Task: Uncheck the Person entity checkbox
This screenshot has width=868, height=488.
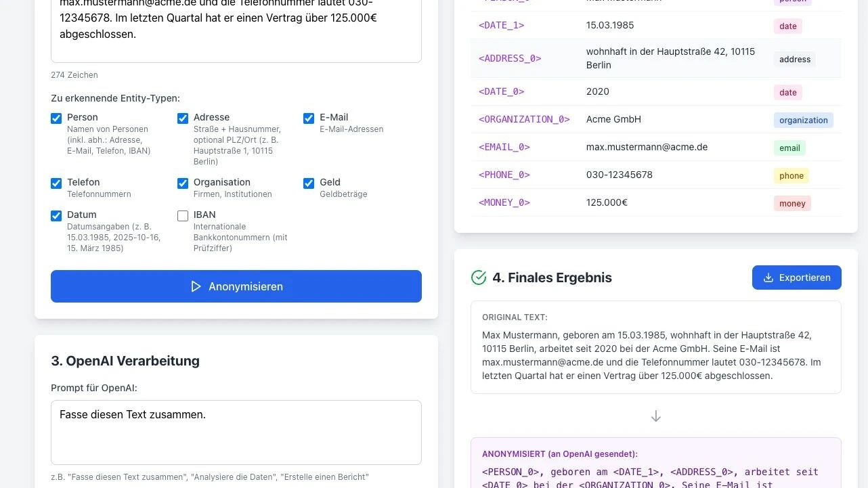Action: tap(56, 118)
